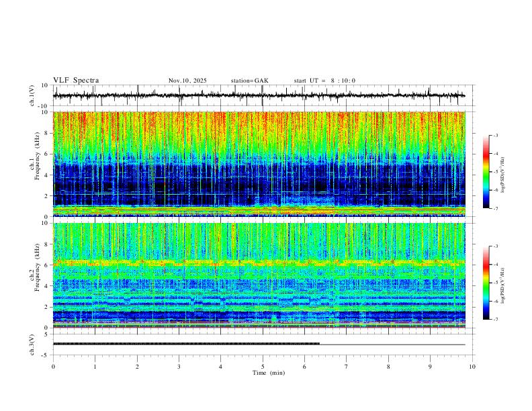Image resolution: width=532 pixels, height=411 pixels.
Task: Click the 'Time (min)' axis label
Action: [x=269, y=373]
